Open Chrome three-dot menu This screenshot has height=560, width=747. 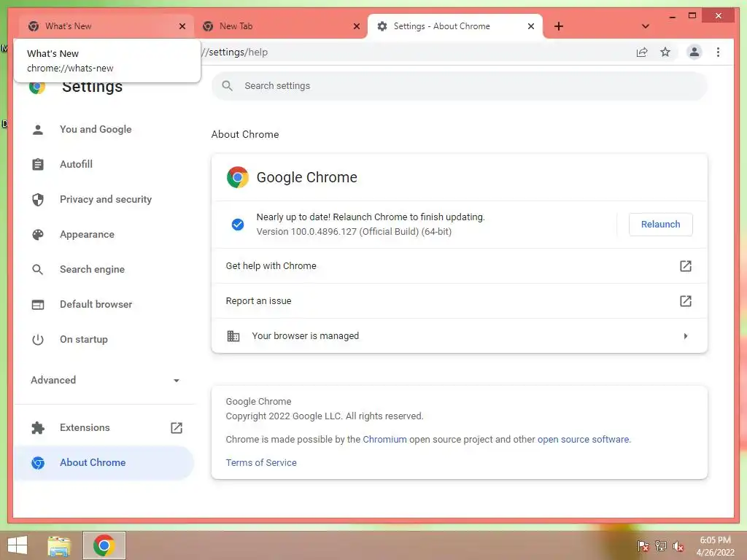pyautogui.click(x=718, y=52)
